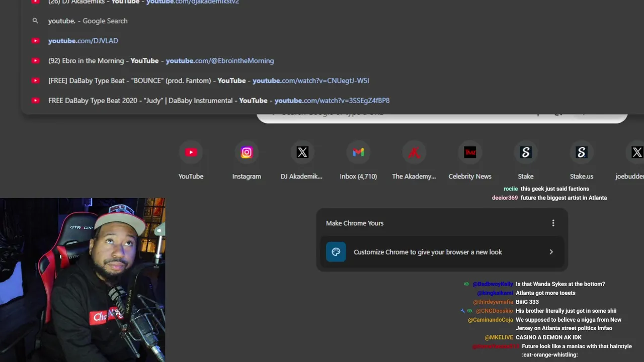The width and height of the screenshot is (644, 362).
Task: Click chat username deeior369
Action: click(505, 198)
